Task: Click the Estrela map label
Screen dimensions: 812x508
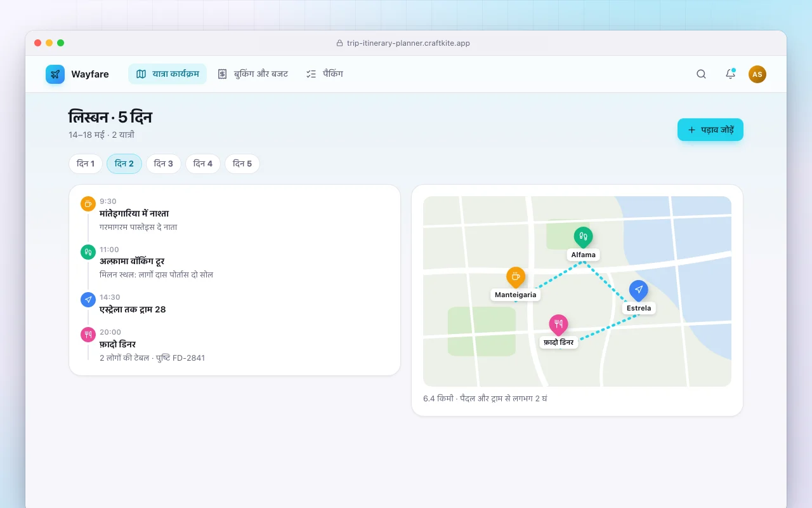Action: (x=639, y=308)
